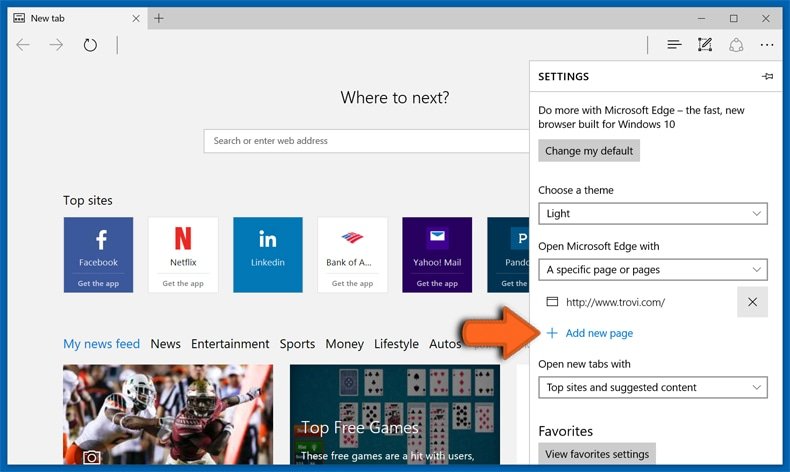
Task: Open the Facebook top site tile
Action: click(98, 254)
